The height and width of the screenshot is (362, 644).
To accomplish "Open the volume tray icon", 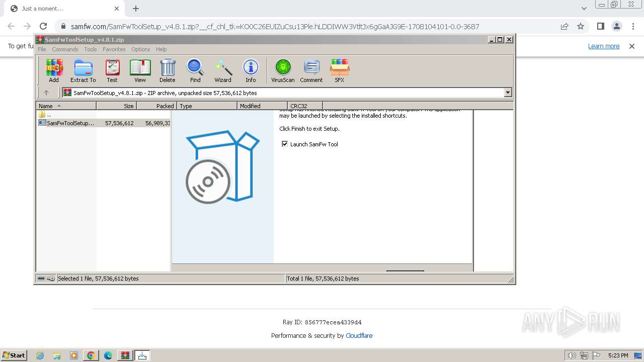I will pyautogui.click(x=572, y=355).
